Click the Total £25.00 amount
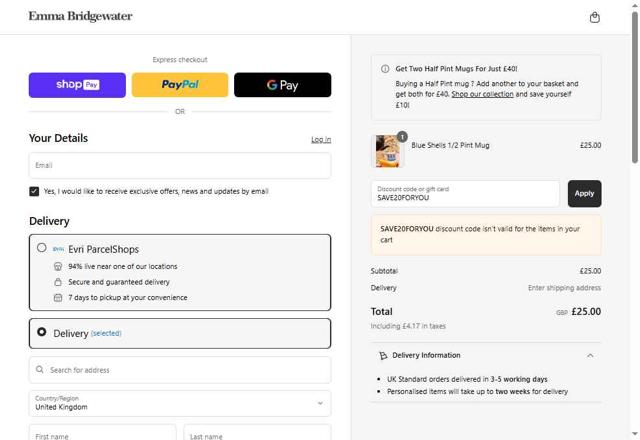 tap(586, 311)
